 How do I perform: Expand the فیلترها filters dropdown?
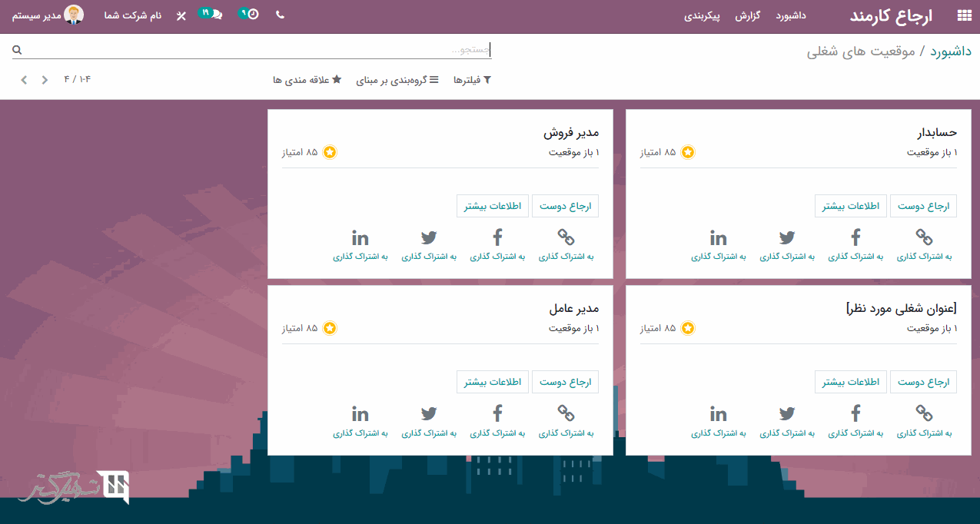point(472,80)
